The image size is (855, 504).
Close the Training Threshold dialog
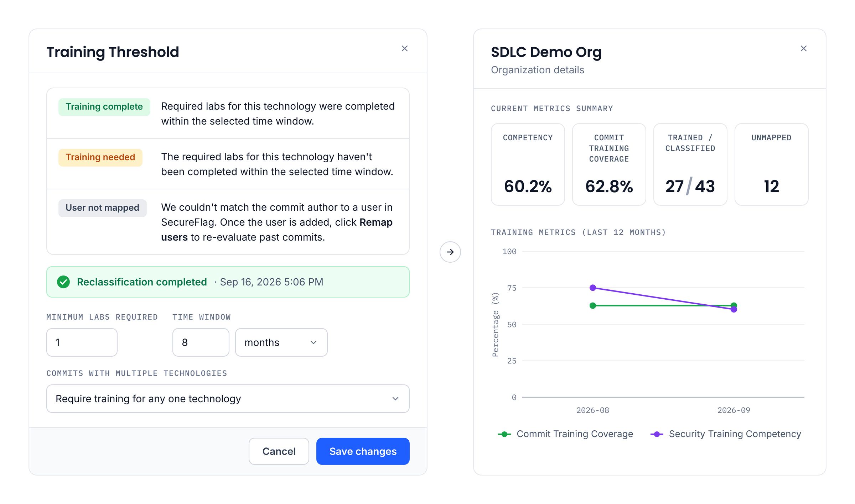[x=404, y=48]
